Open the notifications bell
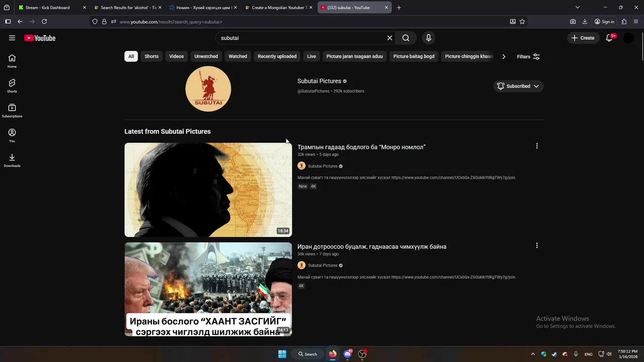Screen dimensions: 644x362 [609, 38]
